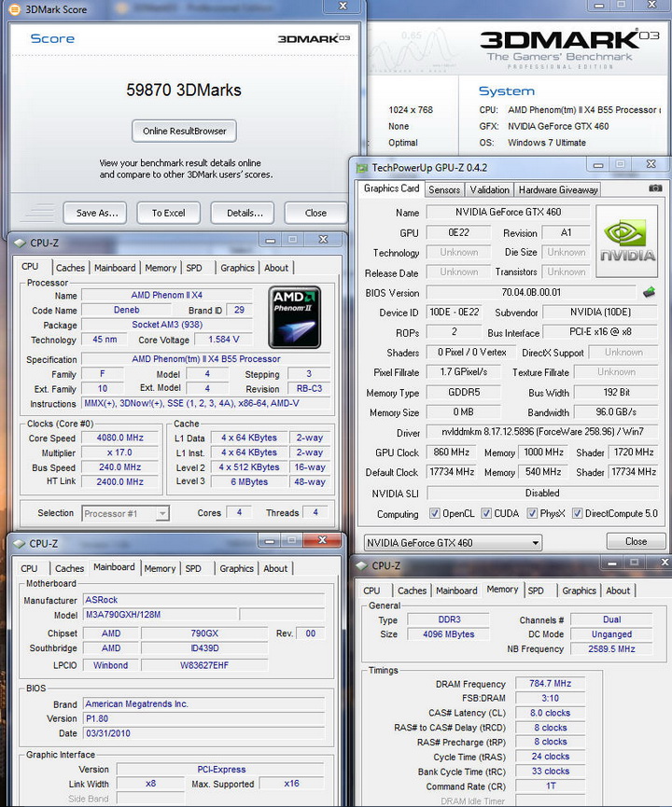Toggle the PhysX checkbox in GPU-Z
Screen dimensions: 672x807
click(532, 513)
